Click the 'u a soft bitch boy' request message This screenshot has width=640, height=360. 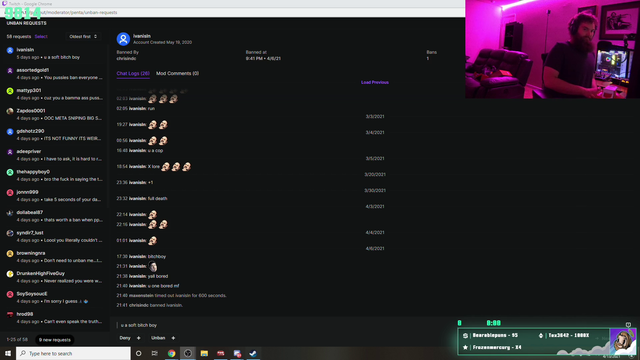(x=139, y=325)
